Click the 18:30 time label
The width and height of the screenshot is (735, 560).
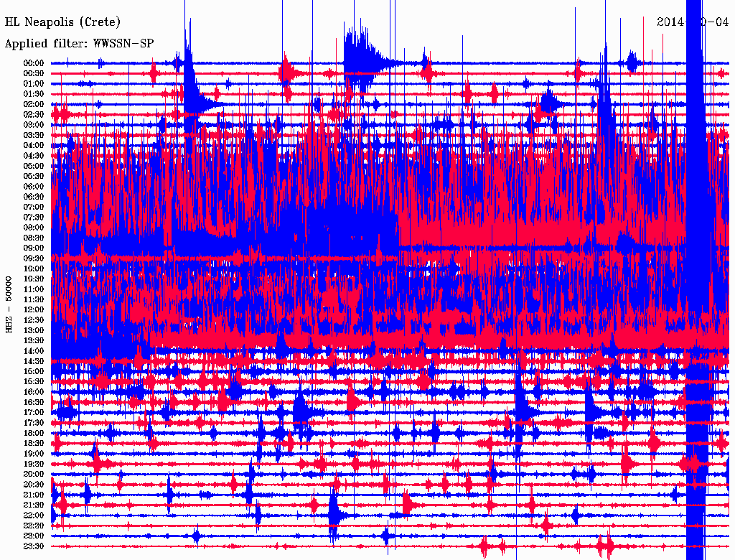point(34,444)
